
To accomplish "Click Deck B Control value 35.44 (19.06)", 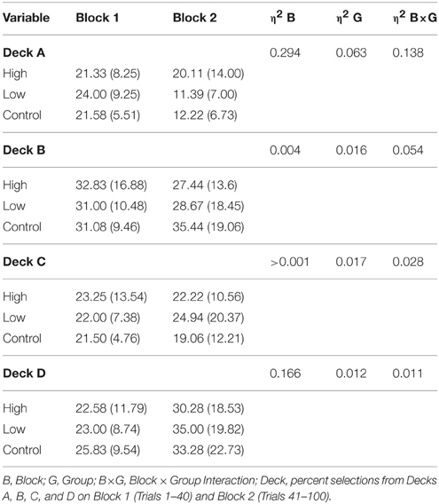I will coord(208,227).
